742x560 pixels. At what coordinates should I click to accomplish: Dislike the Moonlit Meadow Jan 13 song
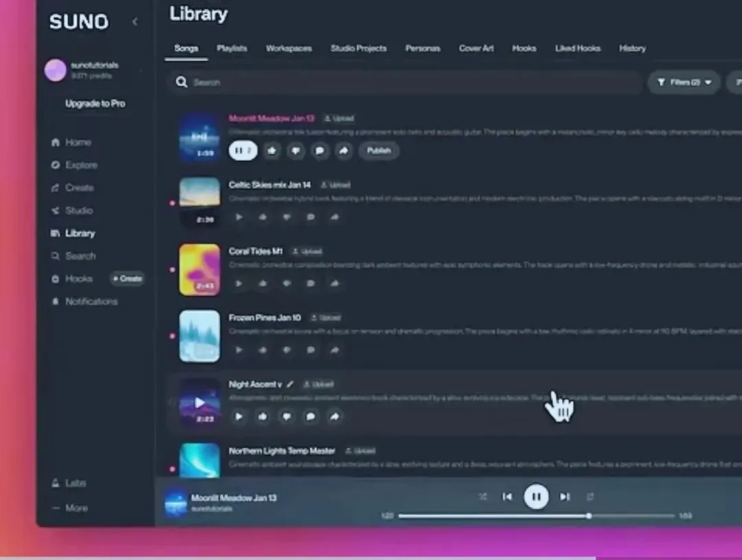tap(295, 150)
